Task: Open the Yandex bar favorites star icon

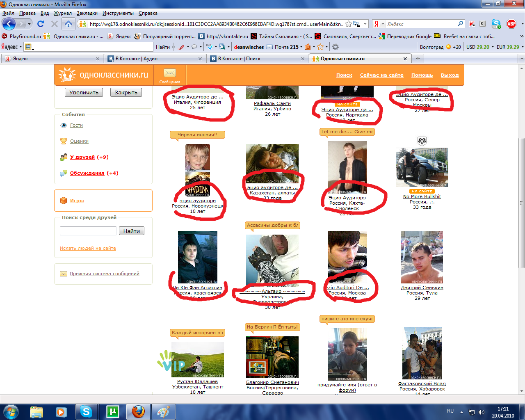Action: point(320,47)
